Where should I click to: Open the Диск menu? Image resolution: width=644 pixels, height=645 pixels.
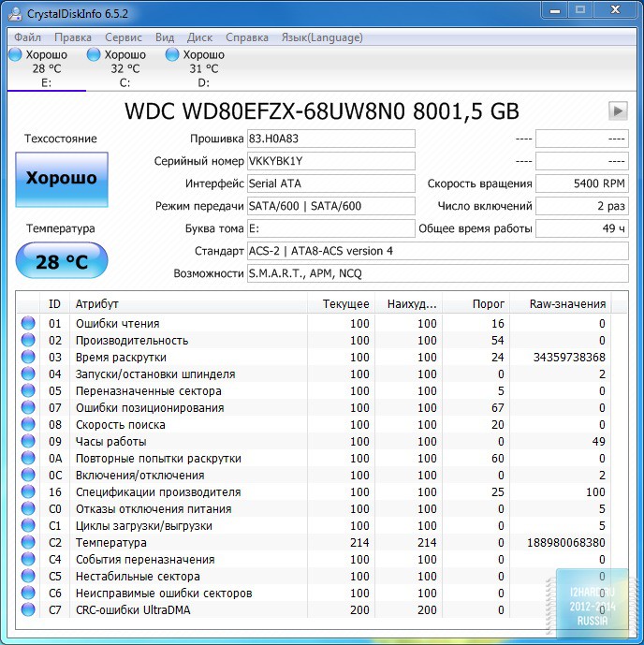[199, 37]
